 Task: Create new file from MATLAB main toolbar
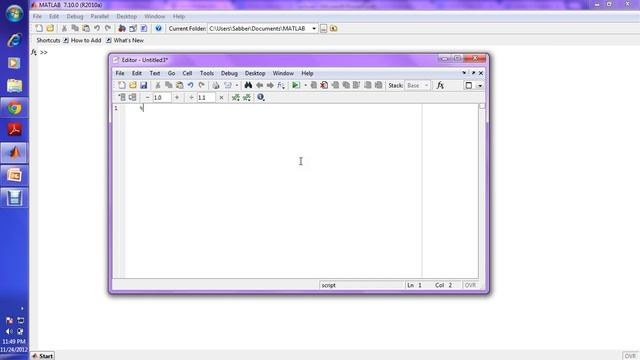(x=39, y=29)
